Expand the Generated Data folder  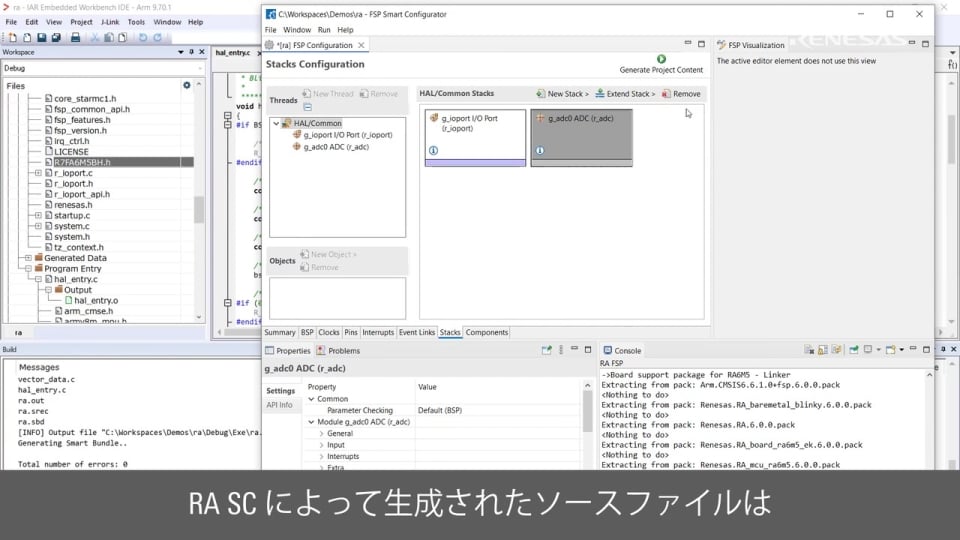point(28,258)
